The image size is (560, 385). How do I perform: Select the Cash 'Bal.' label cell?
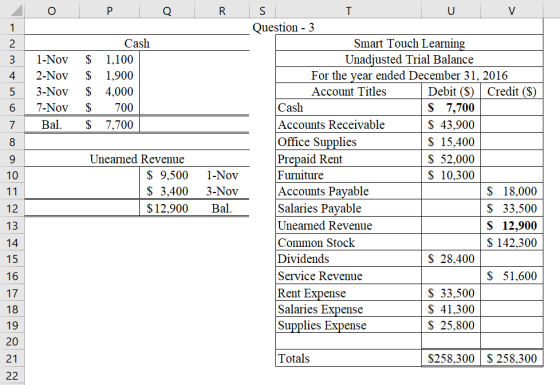(52, 125)
